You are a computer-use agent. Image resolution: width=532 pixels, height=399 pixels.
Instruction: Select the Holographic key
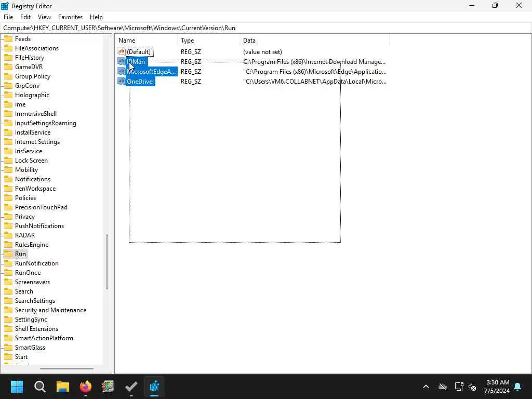[32, 95]
